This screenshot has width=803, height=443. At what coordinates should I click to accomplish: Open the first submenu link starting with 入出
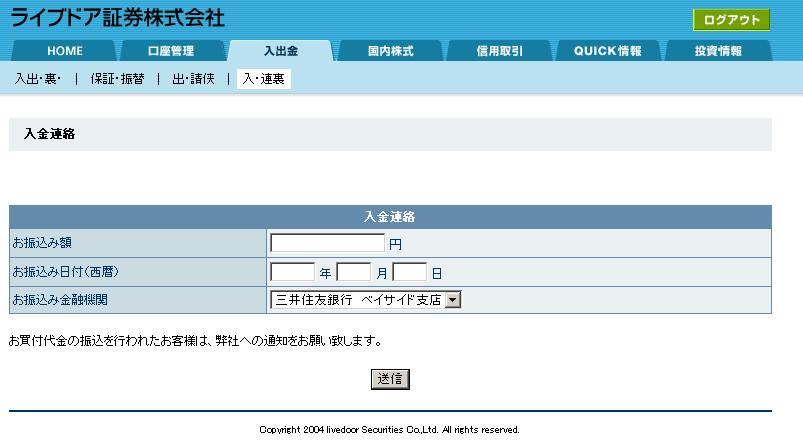coord(38,79)
